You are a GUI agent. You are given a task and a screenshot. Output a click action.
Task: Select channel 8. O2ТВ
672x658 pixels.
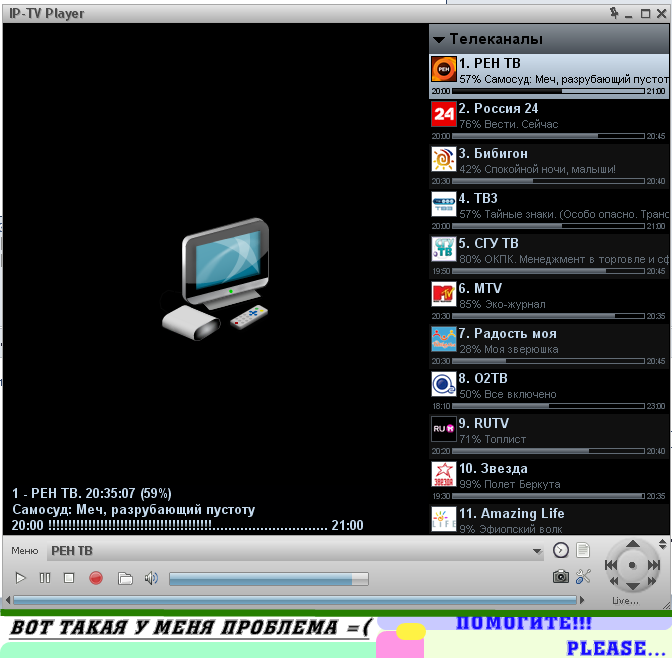point(549,391)
